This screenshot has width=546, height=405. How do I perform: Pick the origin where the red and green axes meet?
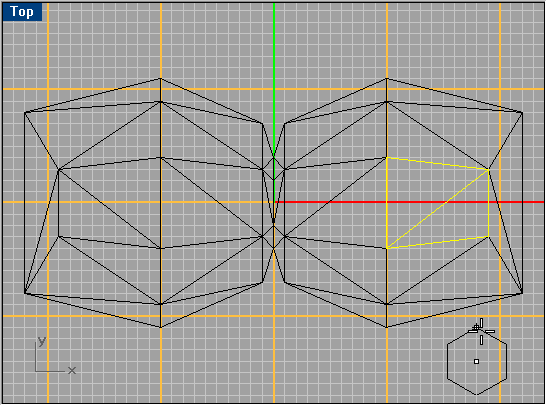pyautogui.click(x=274, y=202)
